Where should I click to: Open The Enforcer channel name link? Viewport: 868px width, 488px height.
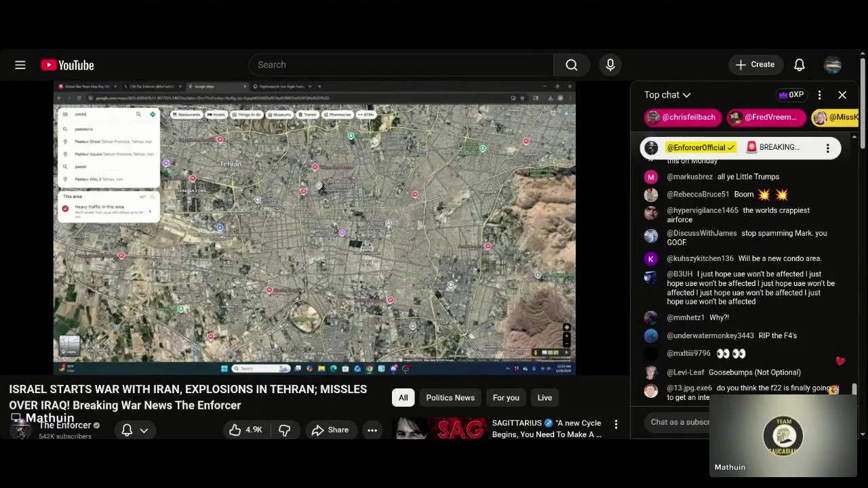65,425
